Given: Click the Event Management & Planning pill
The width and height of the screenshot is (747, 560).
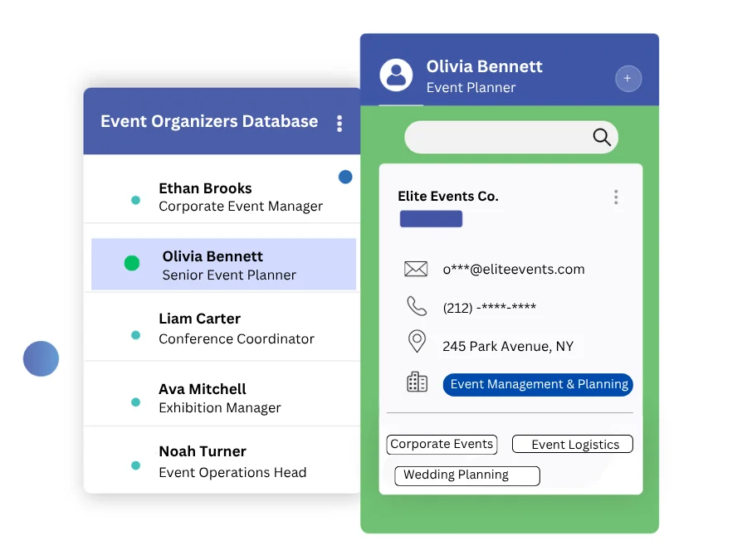Looking at the screenshot, I should pyautogui.click(x=538, y=385).
